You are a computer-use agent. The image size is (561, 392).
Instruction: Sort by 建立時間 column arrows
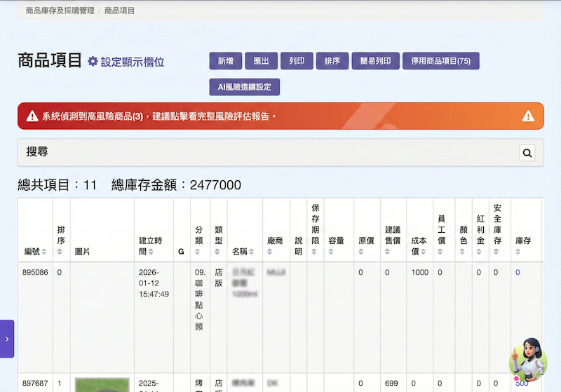[151, 252]
